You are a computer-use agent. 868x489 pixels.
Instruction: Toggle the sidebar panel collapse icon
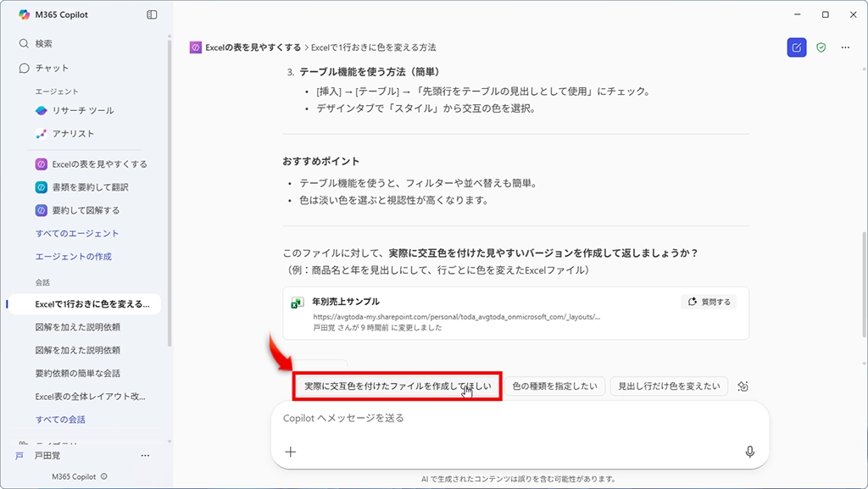(x=152, y=14)
